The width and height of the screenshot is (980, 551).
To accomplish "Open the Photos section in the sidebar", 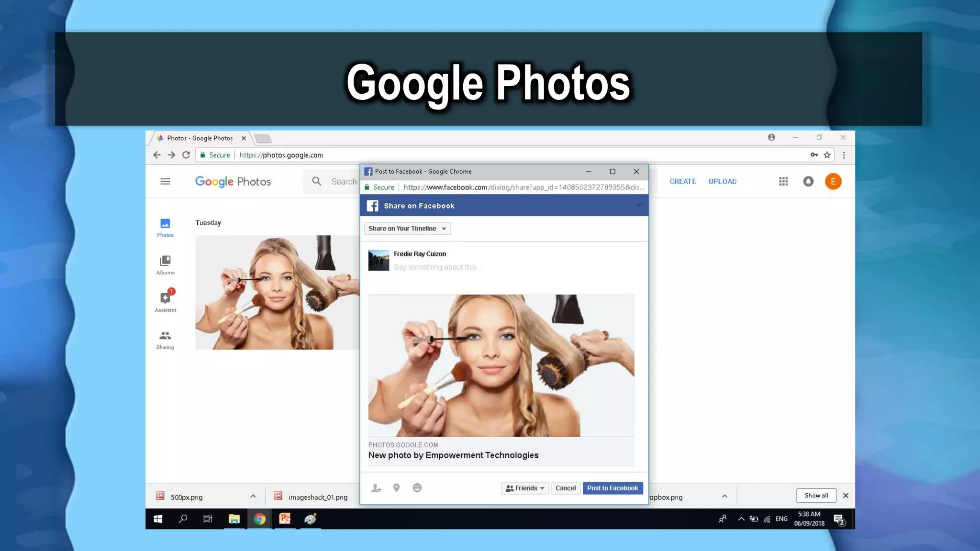I will pyautogui.click(x=165, y=228).
